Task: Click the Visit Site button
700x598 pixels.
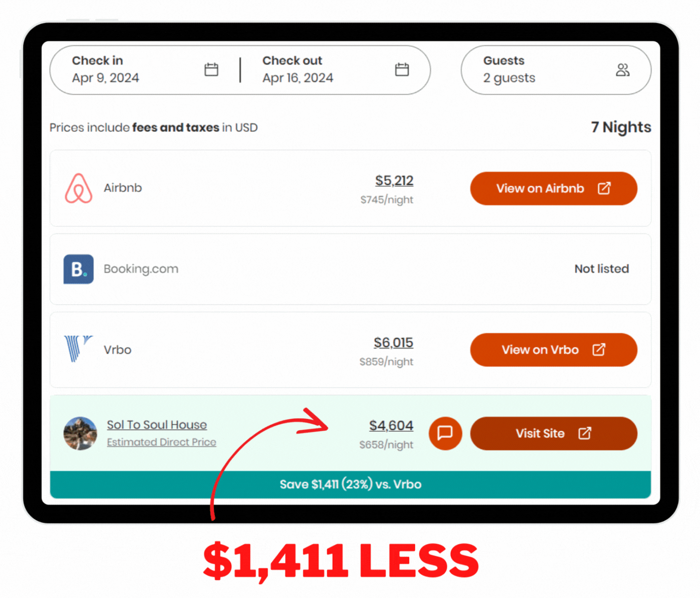Action: click(554, 433)
